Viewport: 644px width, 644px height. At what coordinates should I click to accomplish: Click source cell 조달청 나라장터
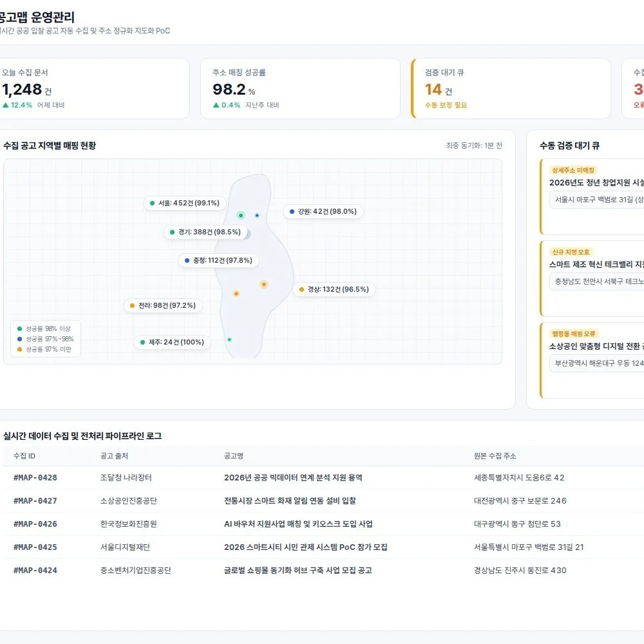tap(126, 478)
